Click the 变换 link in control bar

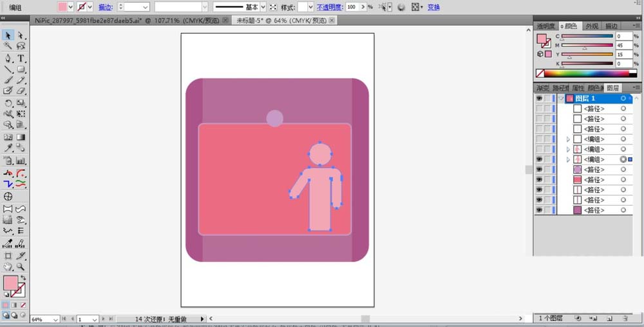pos(434,7)
